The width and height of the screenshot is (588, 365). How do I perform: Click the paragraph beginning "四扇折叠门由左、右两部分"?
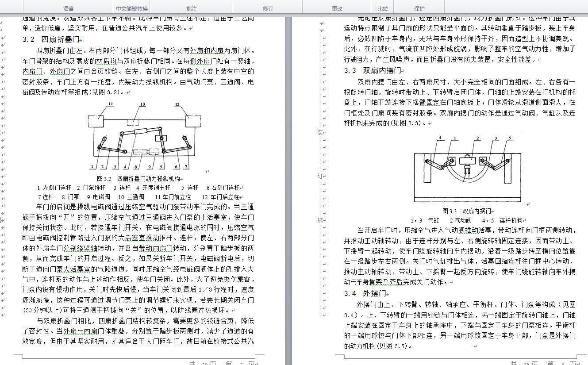click(138, 71)
